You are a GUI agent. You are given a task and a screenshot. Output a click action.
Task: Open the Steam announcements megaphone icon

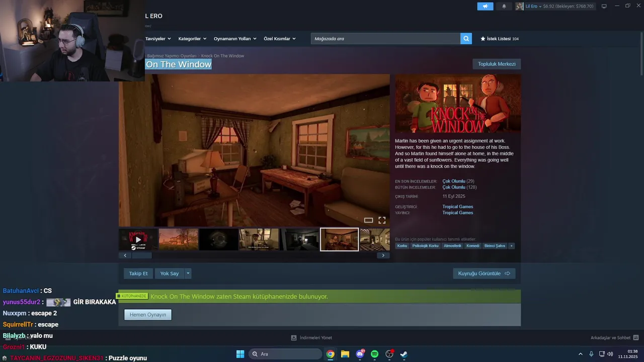tap(485, 6)
